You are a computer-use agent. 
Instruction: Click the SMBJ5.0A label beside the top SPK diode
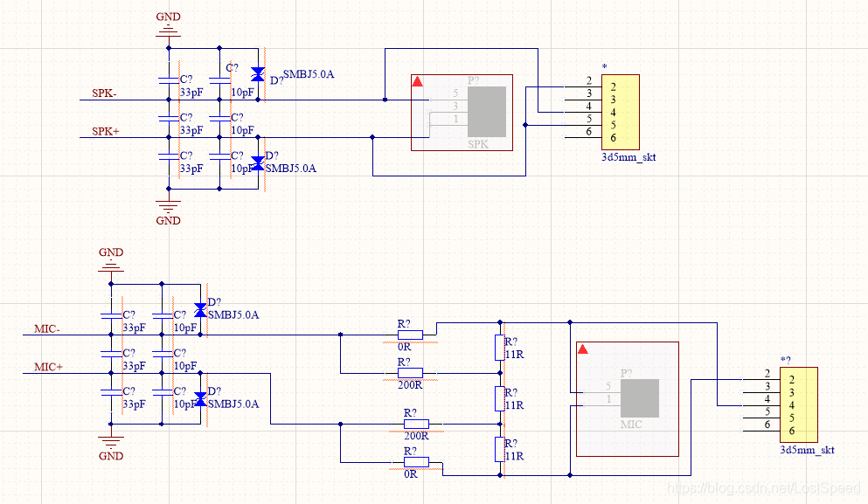coord(309,74)
